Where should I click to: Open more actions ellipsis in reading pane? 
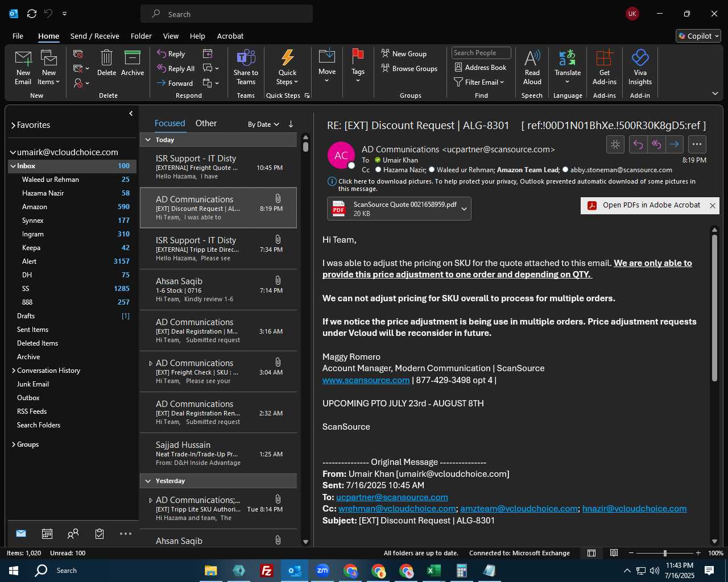(x=697, y=144)
